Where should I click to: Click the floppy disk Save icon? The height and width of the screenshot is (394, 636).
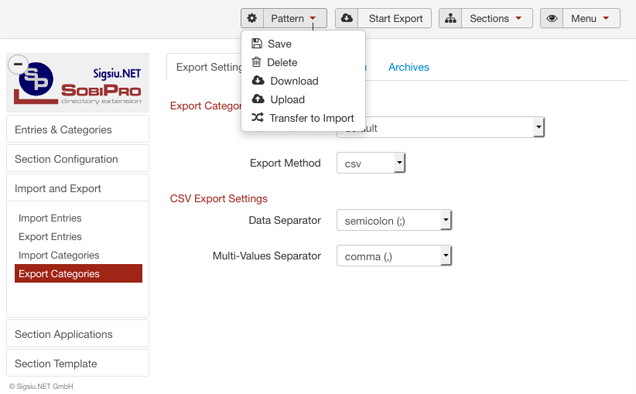click(x=257, y=43)
